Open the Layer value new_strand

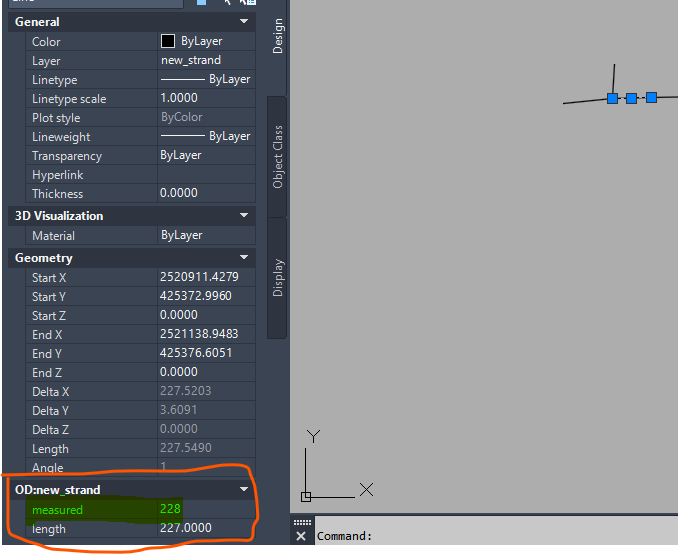pyautogui.click(x=207, y=60)
